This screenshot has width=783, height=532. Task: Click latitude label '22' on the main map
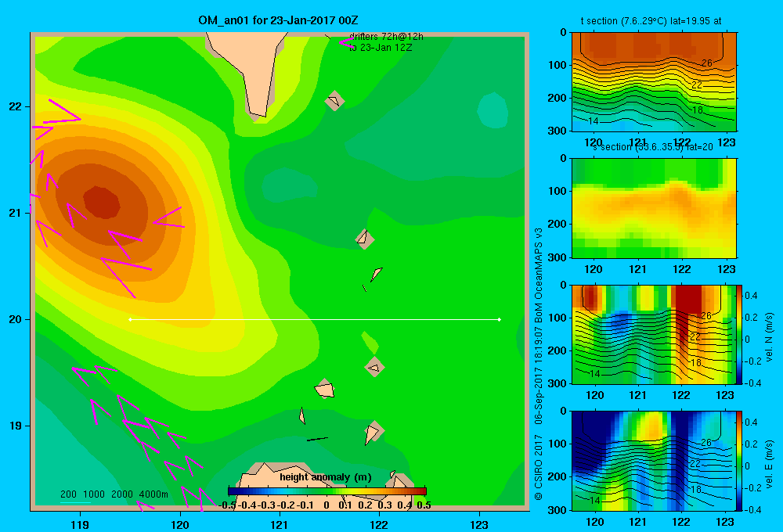click(x=16, y=106)
